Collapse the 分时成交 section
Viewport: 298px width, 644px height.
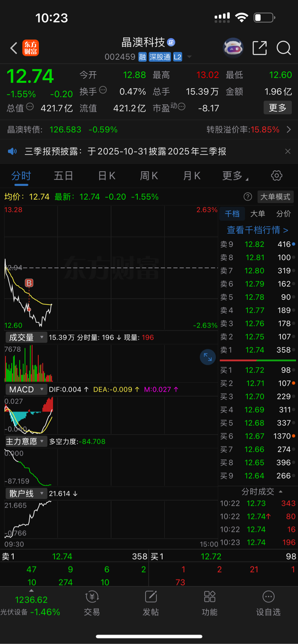(262, 492)
